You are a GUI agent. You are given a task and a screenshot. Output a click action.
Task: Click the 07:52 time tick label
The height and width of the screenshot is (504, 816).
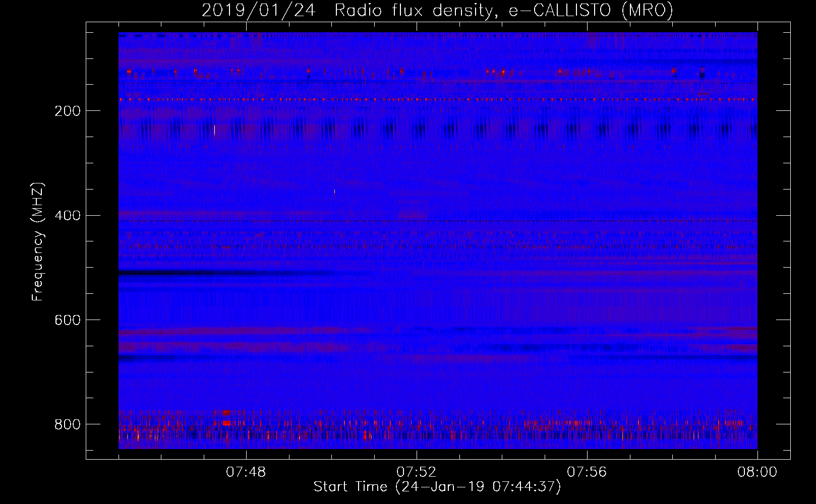click(x=417, y=472)
